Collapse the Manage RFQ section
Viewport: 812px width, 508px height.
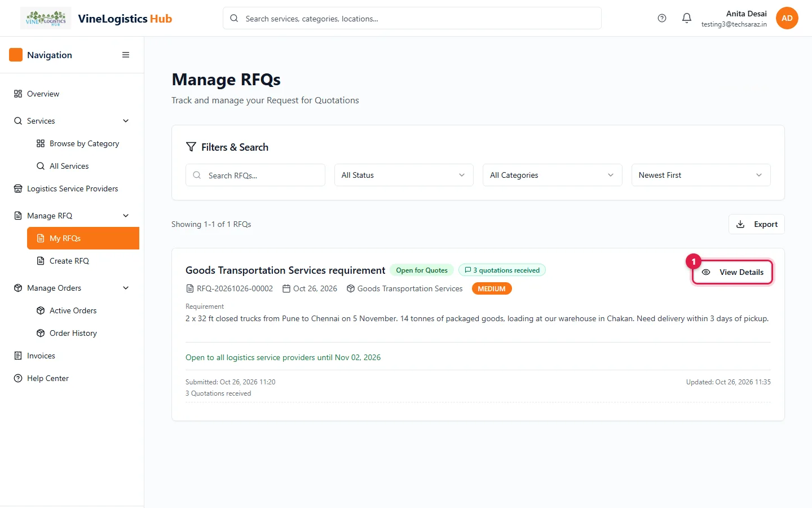126,216
